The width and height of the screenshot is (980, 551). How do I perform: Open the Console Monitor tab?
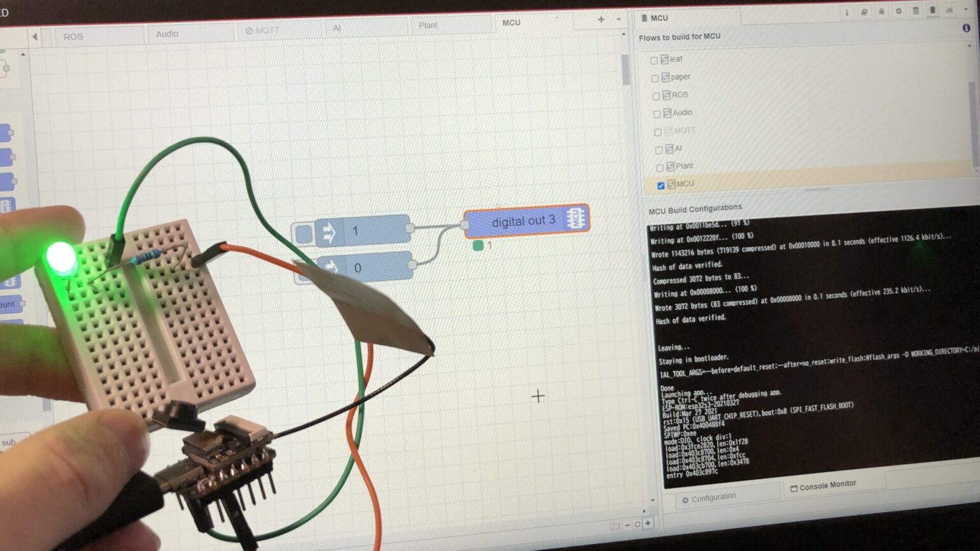tap(823, 484)
